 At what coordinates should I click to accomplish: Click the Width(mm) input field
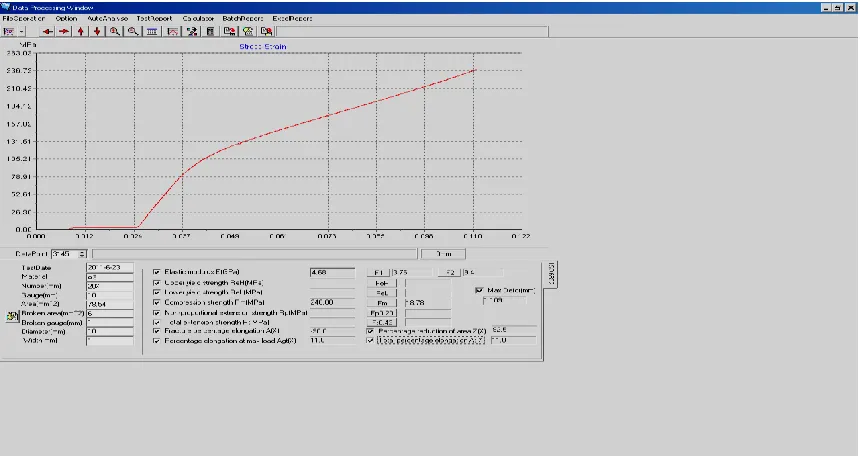110,341
